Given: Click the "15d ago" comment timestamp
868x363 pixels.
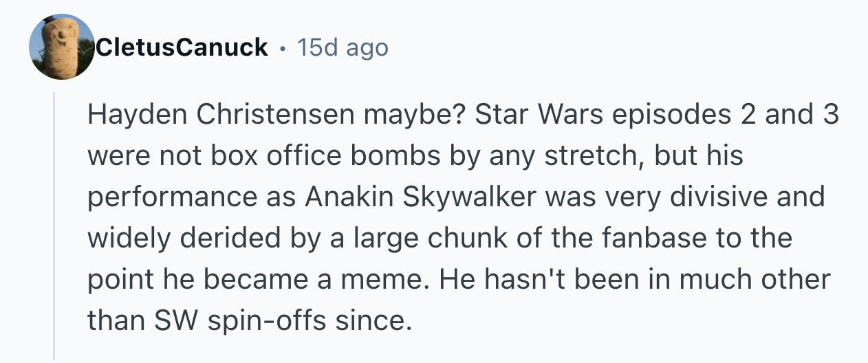Looking at the screenshot, I should (x=343, y=47).
